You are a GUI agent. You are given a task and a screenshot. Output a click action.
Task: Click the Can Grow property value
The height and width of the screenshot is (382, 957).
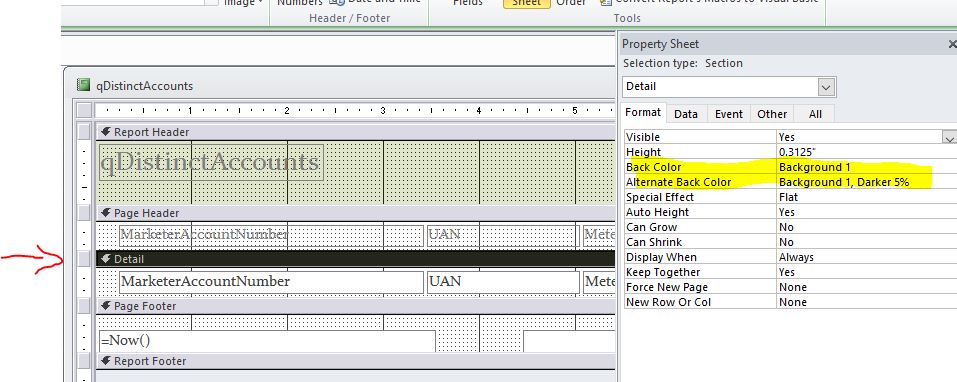866,227
